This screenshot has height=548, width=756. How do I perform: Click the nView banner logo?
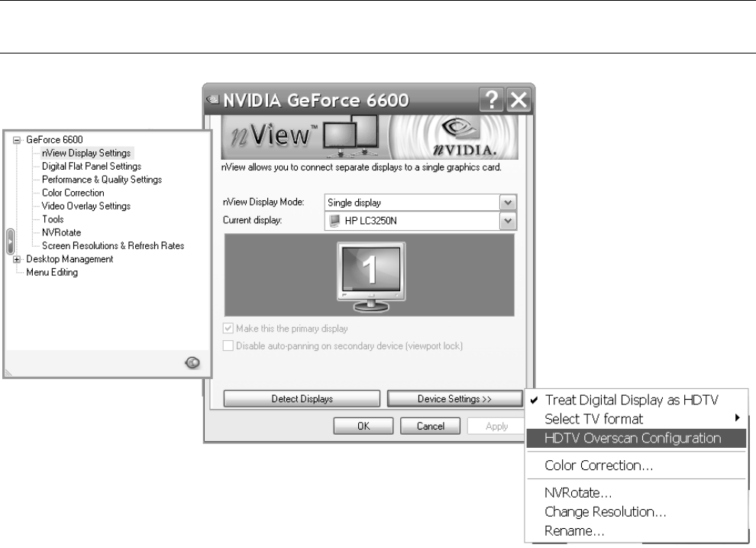click(274, 135)
